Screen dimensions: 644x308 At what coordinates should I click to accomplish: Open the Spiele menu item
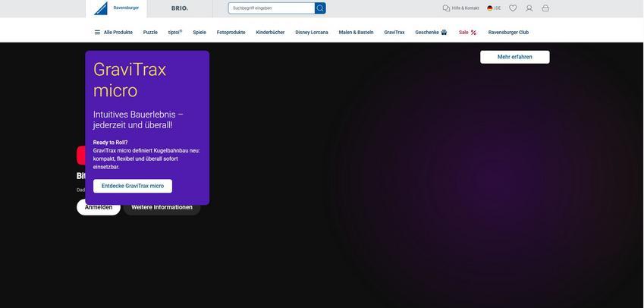199,33
